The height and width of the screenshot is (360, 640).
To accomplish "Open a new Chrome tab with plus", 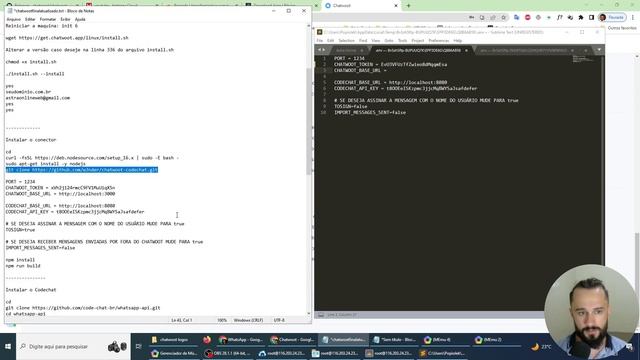I will point(408,6).
